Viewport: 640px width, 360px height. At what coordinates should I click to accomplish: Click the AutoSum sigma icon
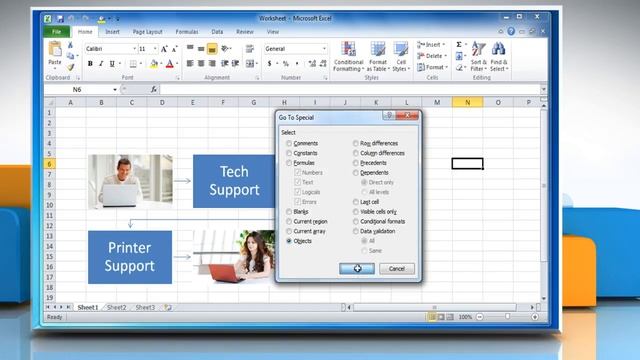(459, 44)
